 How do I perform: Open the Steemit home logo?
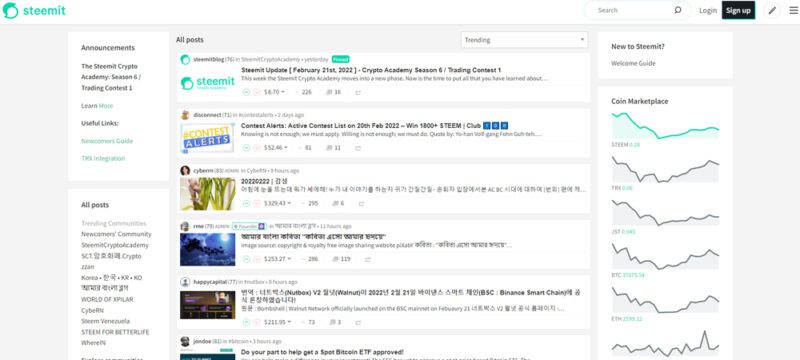click(x=34, y=11)
